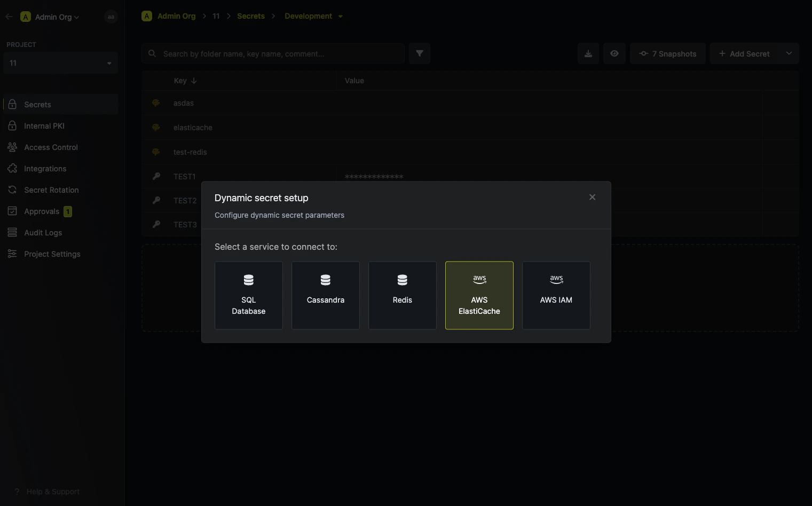Viewport: 812px width, 506px height.
Task: Toggle secret value visibility eye icon
Action: tap(614, 53)
